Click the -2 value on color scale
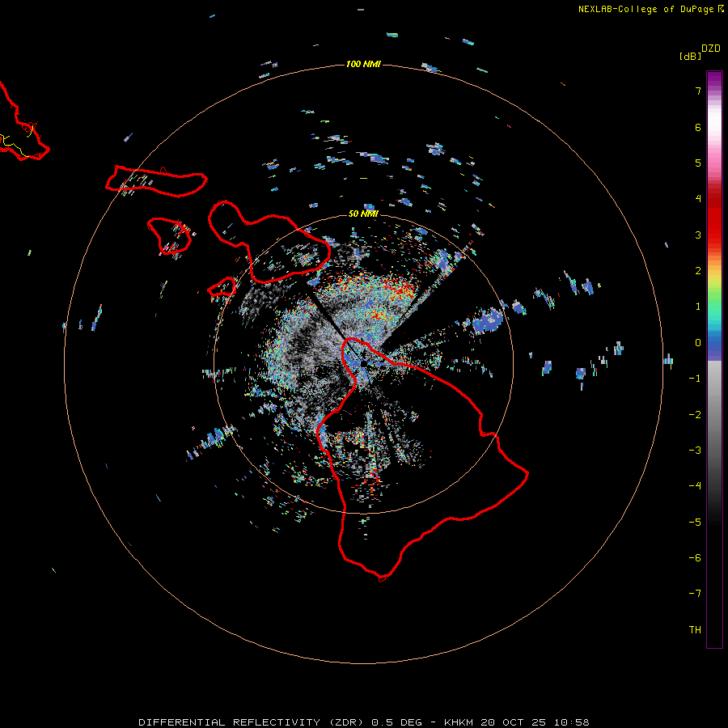728x728 pixels. click(695, 415)
